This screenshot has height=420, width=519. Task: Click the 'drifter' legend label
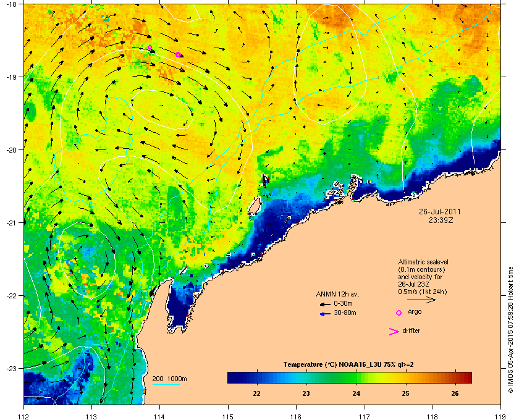[411, 330]
